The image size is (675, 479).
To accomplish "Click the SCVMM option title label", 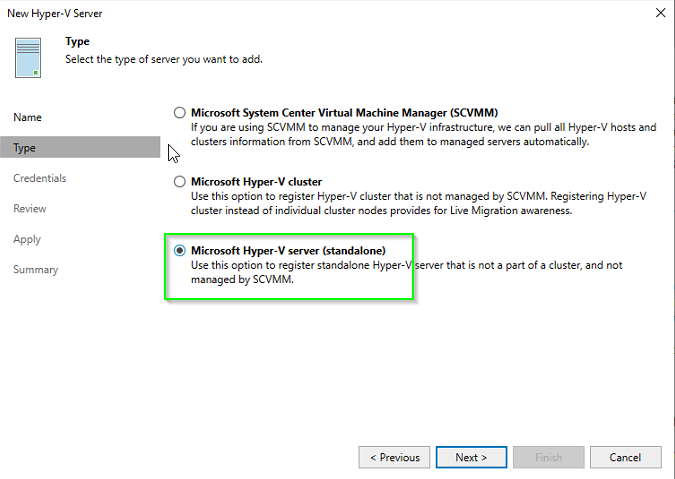I will pyautogui.click(x=344, y=113).
